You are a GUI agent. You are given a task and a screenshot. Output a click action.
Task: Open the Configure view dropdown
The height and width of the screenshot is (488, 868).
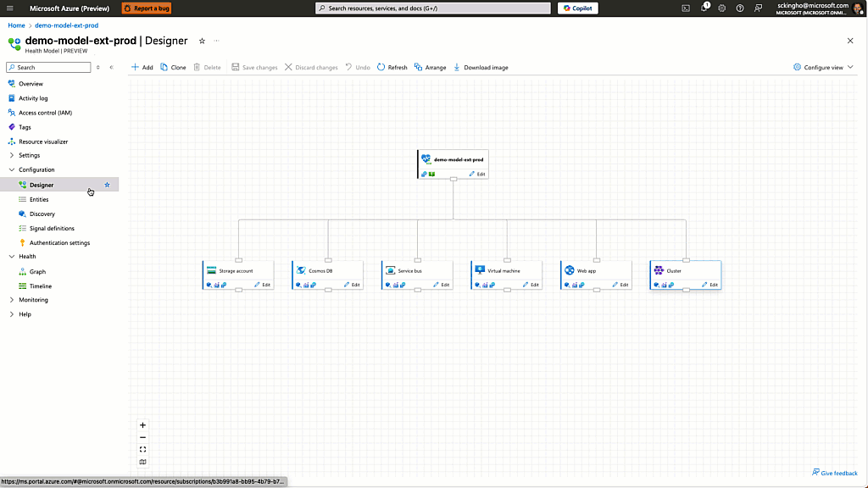click(823, 68)
